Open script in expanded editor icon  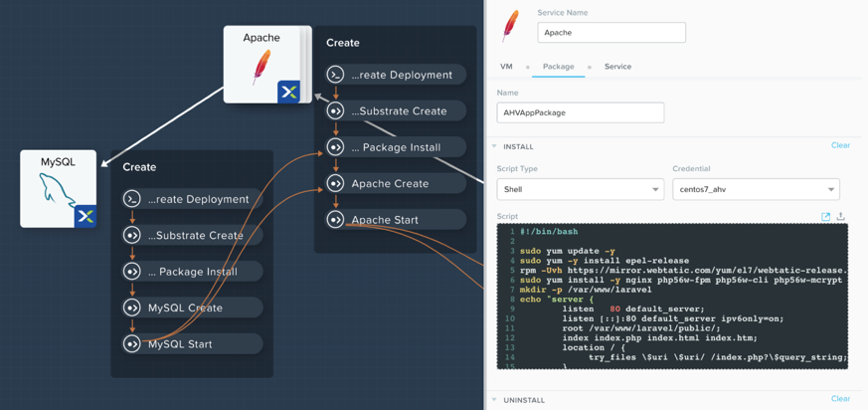click(825, 217)
